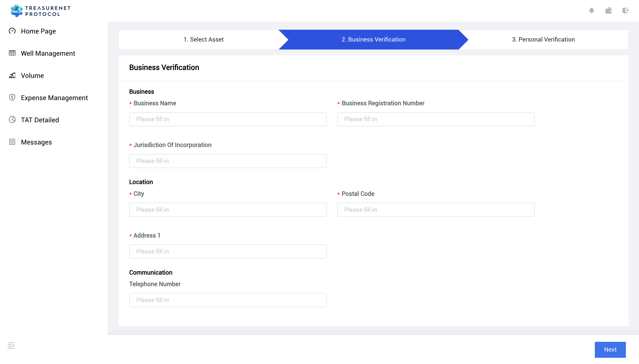The height and width of the screenshot is (364, 639).
Task: Open Volume management page
Action: pyautogui.click(x=32, y=75)
